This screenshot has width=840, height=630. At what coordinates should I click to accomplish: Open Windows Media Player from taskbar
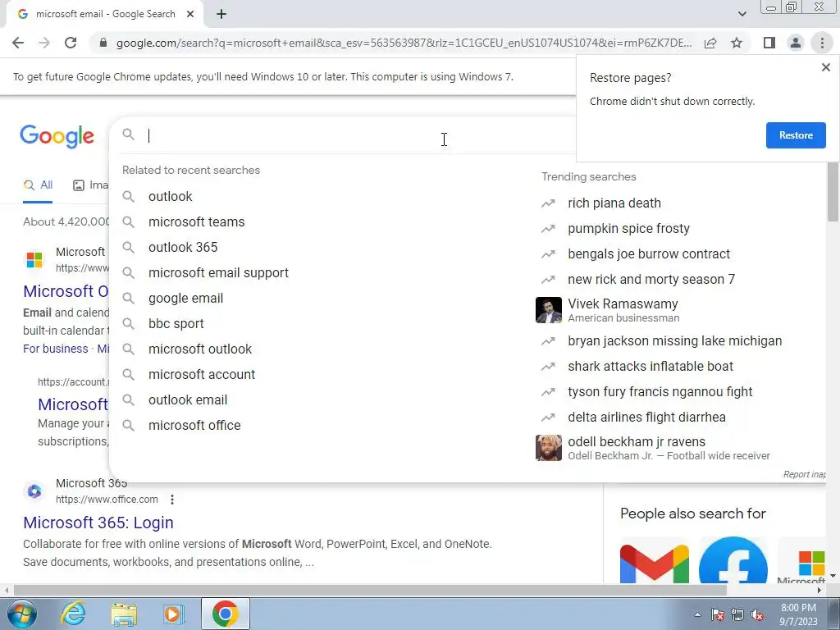pyautogui.click(x=172, y=614)
